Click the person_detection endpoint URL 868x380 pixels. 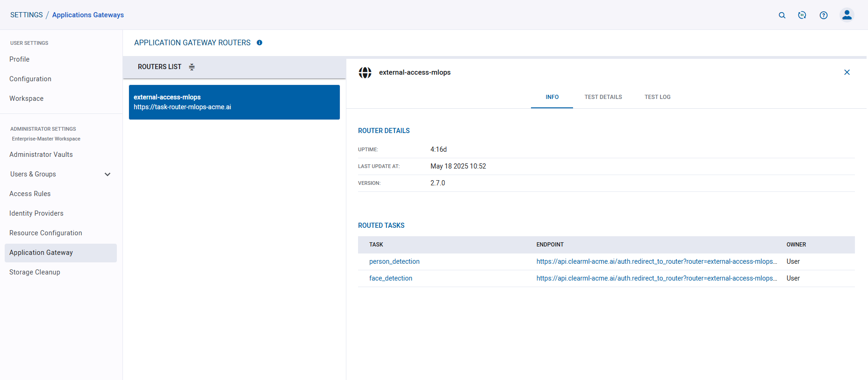[x=656, y=262]
